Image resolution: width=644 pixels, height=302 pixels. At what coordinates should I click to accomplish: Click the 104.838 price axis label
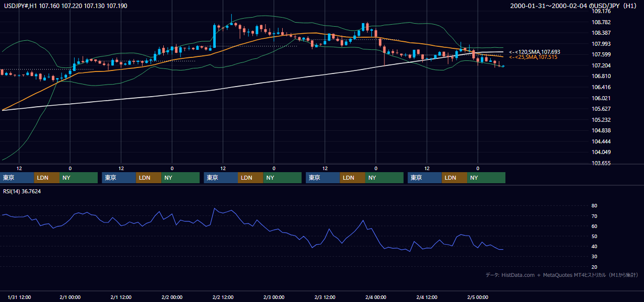pyautogui.click(x=601, y=130)
